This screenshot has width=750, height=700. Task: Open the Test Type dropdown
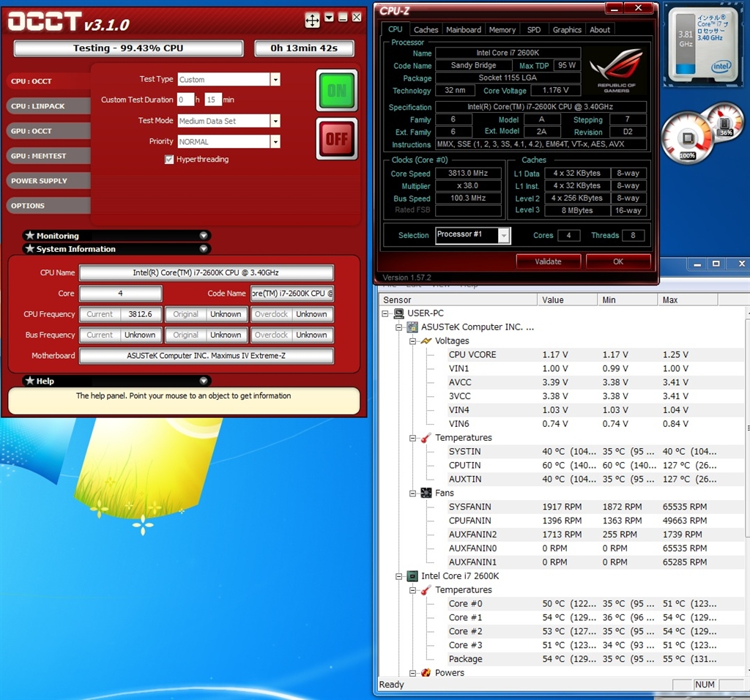click(x=275, y=80)
